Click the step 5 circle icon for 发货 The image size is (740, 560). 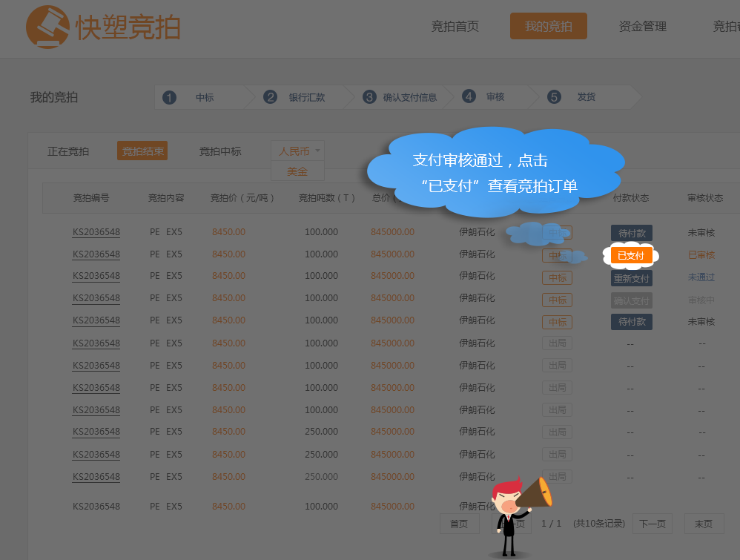pos(554,97)
